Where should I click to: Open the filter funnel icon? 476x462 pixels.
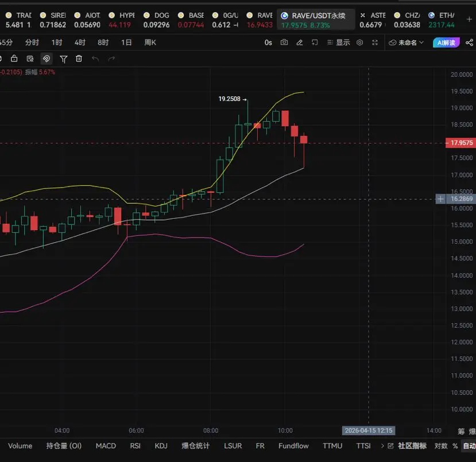[63, 59]
